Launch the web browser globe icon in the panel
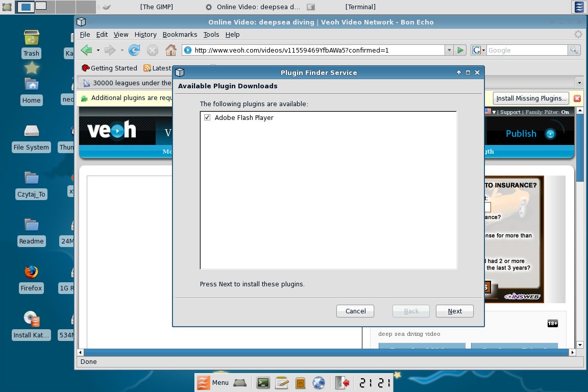This screenshot has height=392, width=588. click(318, 383)
